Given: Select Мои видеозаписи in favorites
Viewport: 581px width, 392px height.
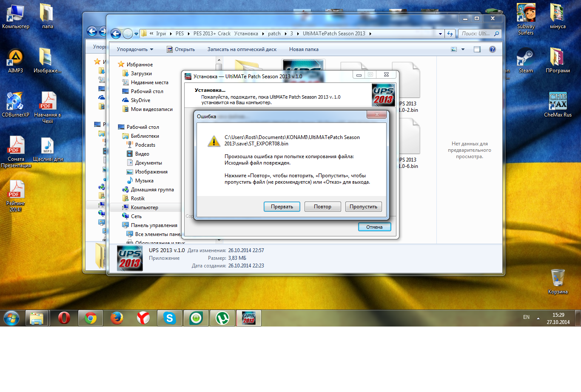Looking at the screenshot, I should (x=151, y=109).
